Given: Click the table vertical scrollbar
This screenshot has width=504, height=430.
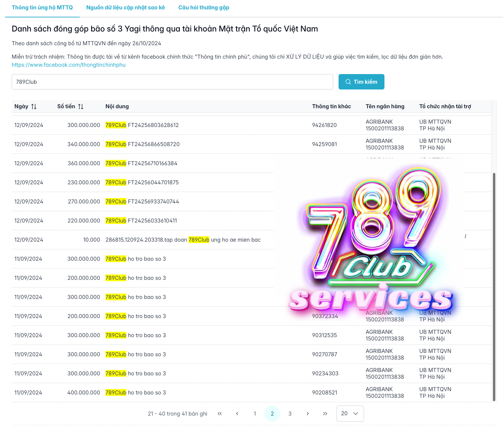Looking at the screenshot, I should 494,287.
